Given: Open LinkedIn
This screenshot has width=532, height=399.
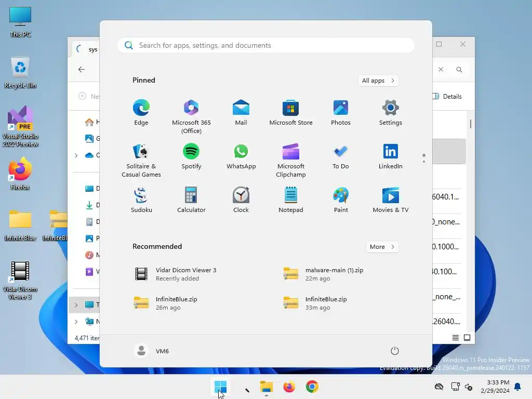Looking at the screenshot, I should tap(391, 156).
